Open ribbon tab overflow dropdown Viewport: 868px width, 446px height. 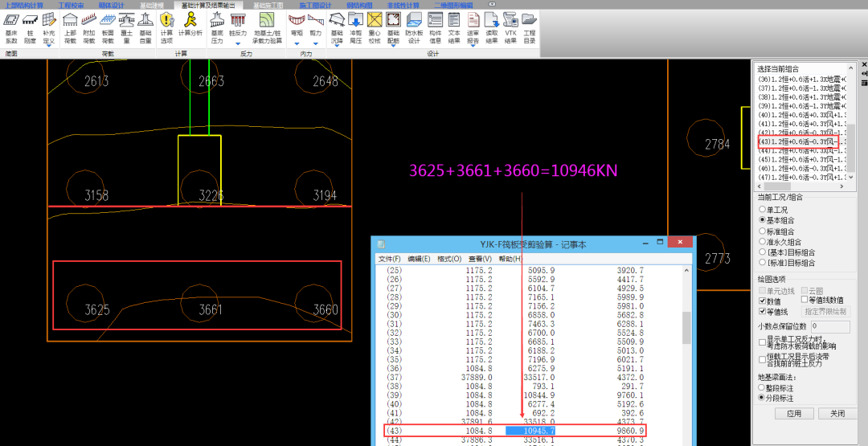point(493,5)
